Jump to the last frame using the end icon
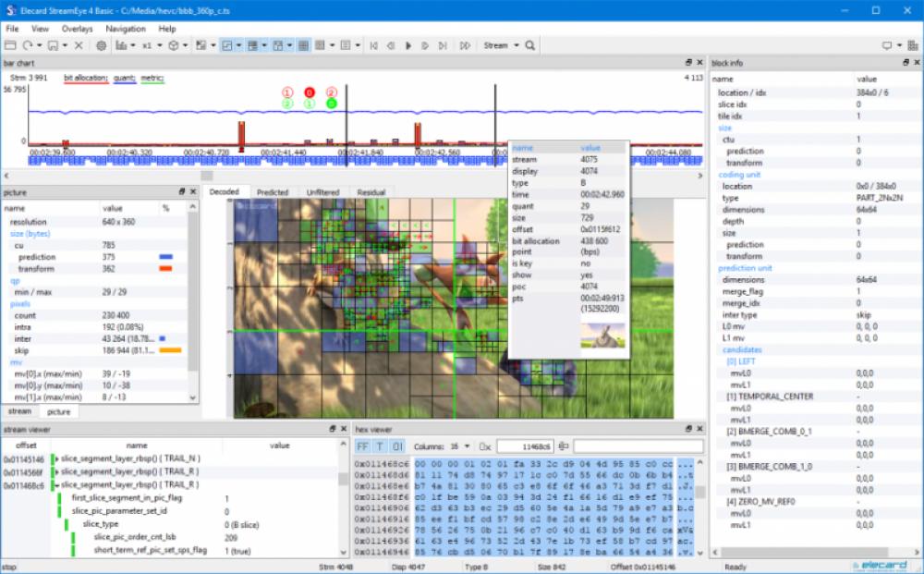This screenshot has width=924, height=574. click(x=444, y=44)
